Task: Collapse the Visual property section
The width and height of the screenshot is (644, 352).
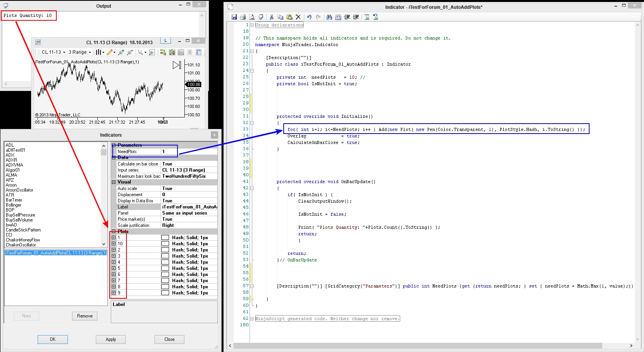Action: coord(113,182)
